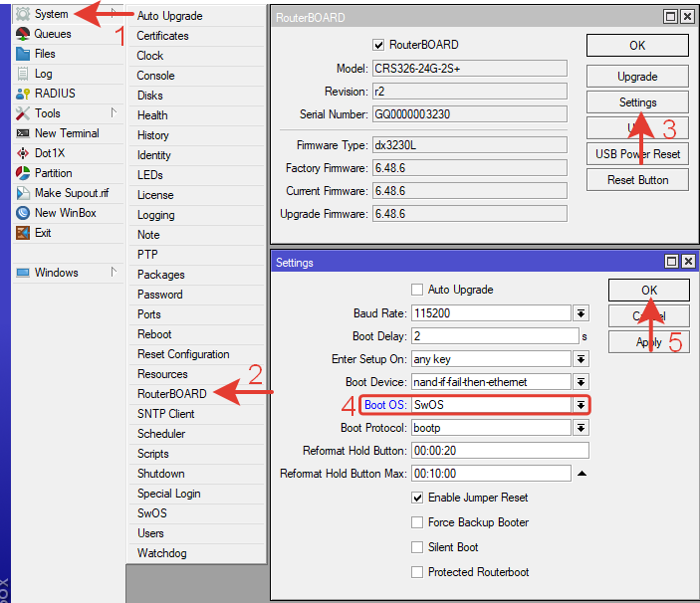Click OK in the RouterBOARD window
Screen dimensions: 700x603
point(637,46)
